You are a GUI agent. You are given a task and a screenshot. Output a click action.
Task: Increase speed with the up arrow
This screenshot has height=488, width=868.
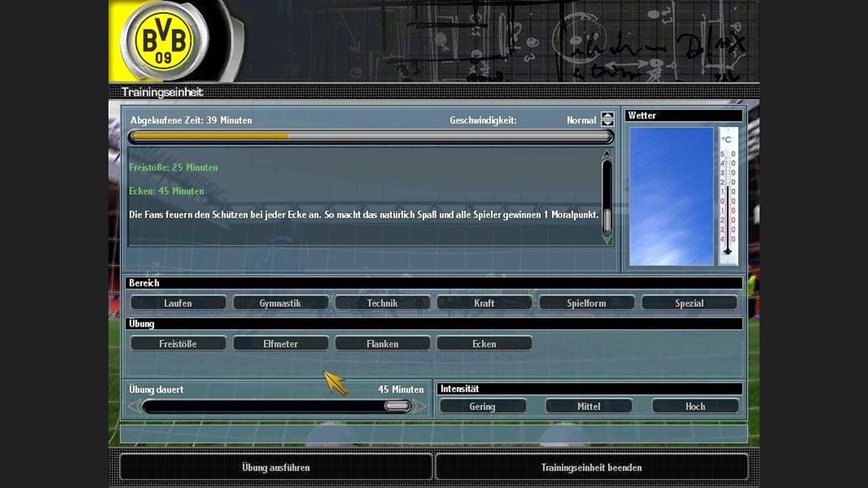click(607, 116)
